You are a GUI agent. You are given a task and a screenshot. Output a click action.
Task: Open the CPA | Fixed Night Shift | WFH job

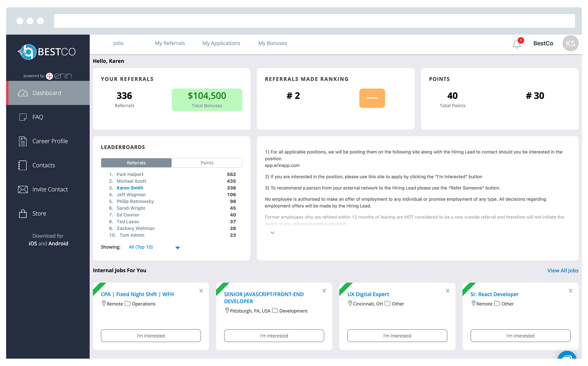click(x=137, y=294)
